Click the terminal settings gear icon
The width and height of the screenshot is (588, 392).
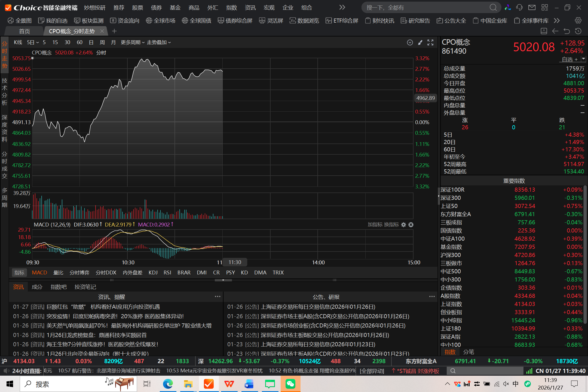(x=578, y=20)
